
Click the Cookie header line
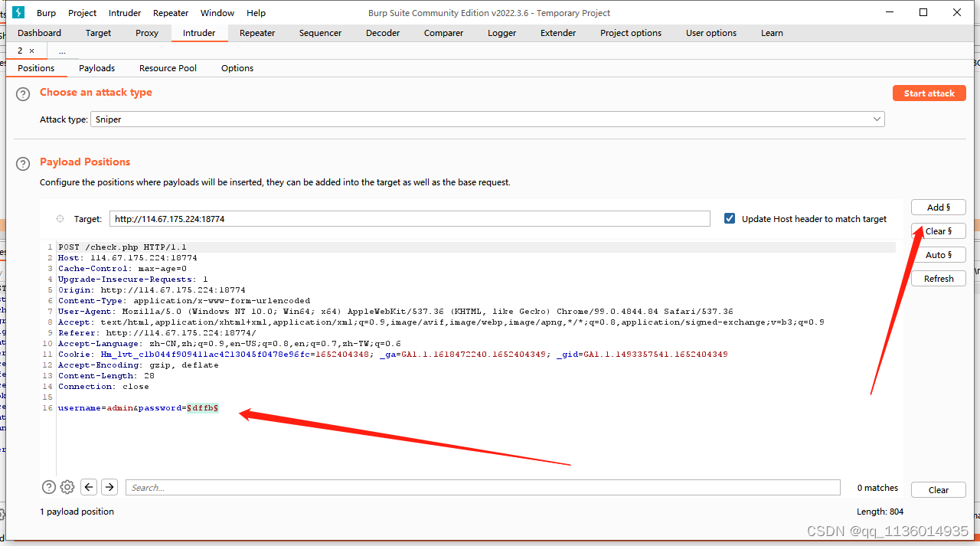click(393, 355)
